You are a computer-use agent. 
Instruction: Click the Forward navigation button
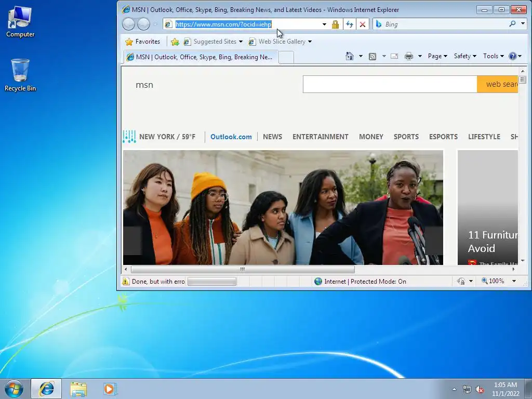pos(143,24)
